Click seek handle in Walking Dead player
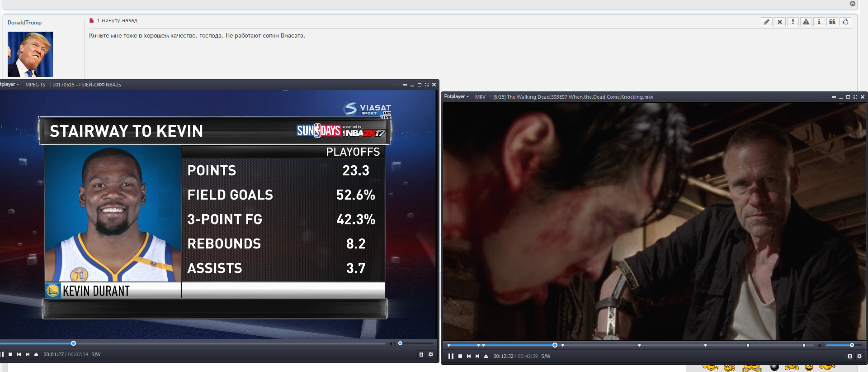 (x=555, y=345)
